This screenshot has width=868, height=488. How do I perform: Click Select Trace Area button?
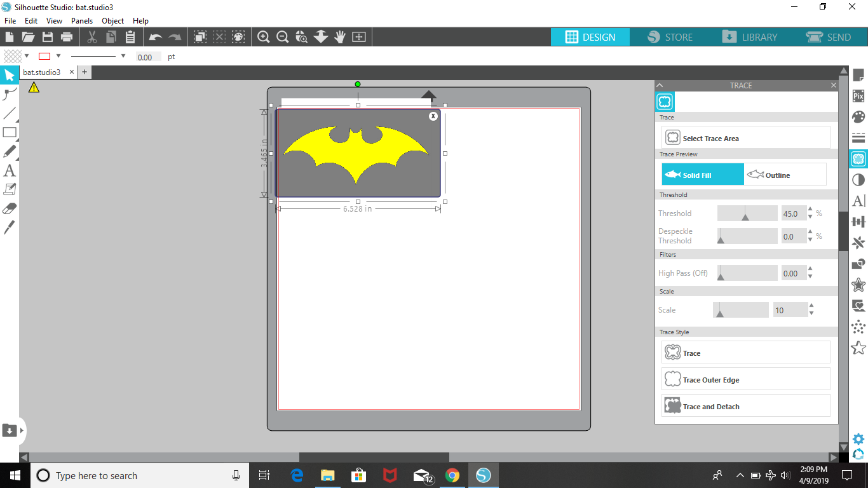coord(746,138)
